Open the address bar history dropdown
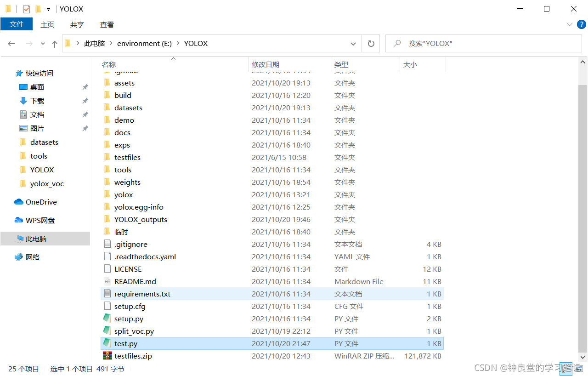 pos(353,44)
